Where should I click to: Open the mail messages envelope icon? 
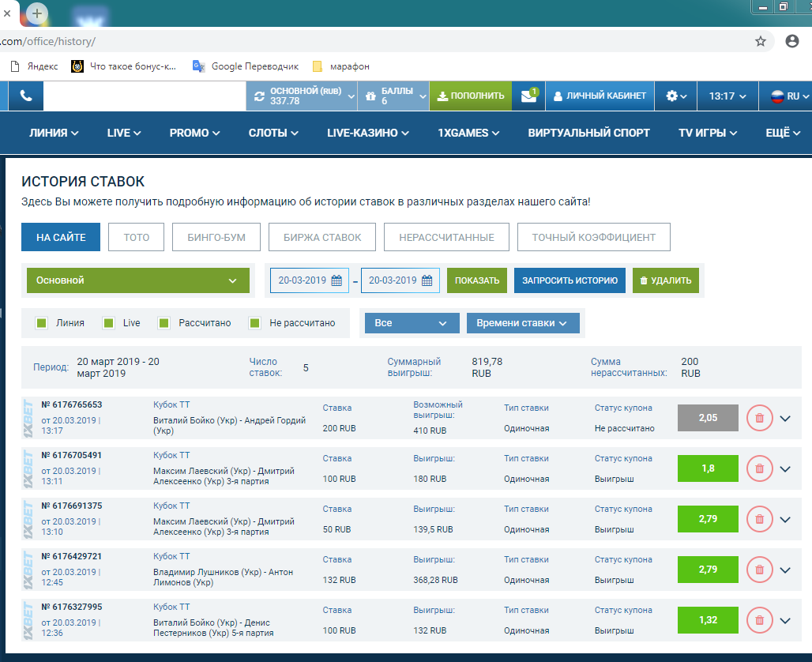click(528, 96)
